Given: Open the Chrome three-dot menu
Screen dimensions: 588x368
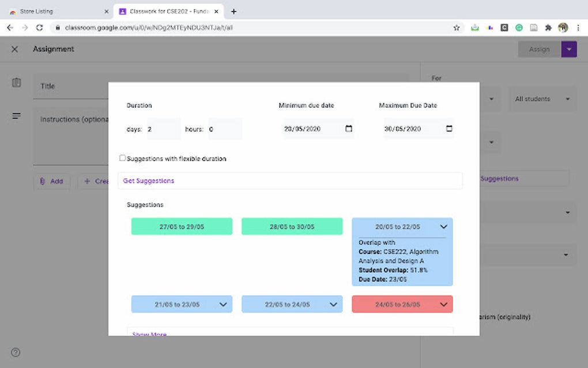Looking at the screenshot, I should [x=578, y=27].
